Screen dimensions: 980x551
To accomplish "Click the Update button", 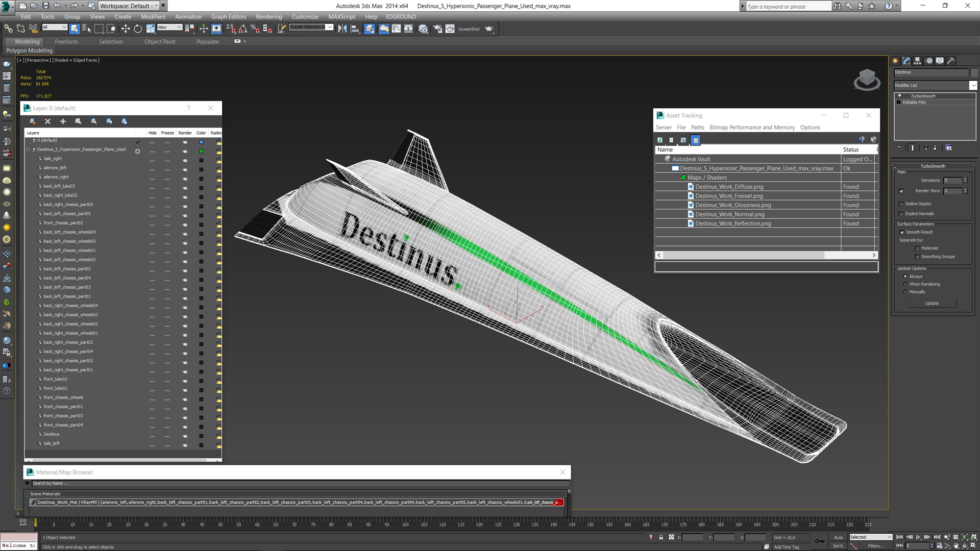I will click(x=932, y=304).
